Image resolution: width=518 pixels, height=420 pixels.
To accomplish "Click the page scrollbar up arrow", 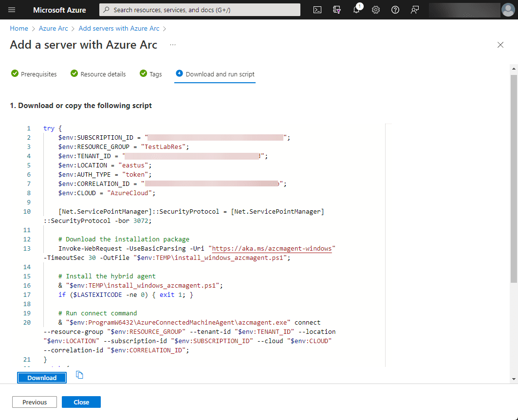I will pos(514,69).
